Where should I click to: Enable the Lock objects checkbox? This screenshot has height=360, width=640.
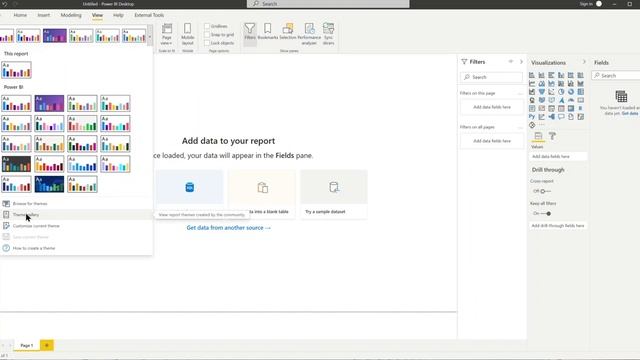(207, 43)
